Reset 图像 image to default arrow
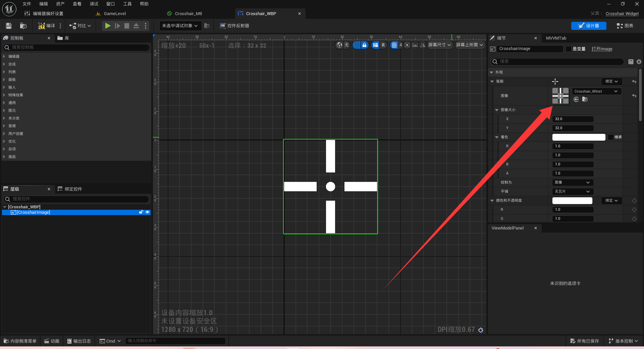This screenshot has height=349, width=644. click(x=634, y=96)
